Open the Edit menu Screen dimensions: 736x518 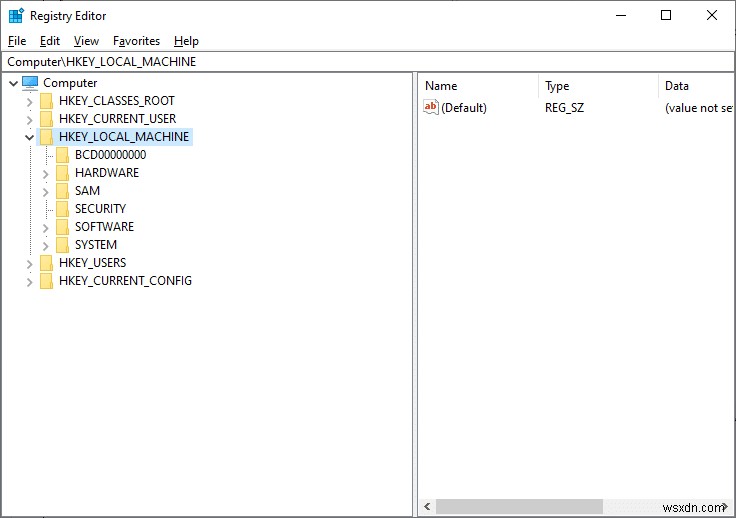(50, 41)
